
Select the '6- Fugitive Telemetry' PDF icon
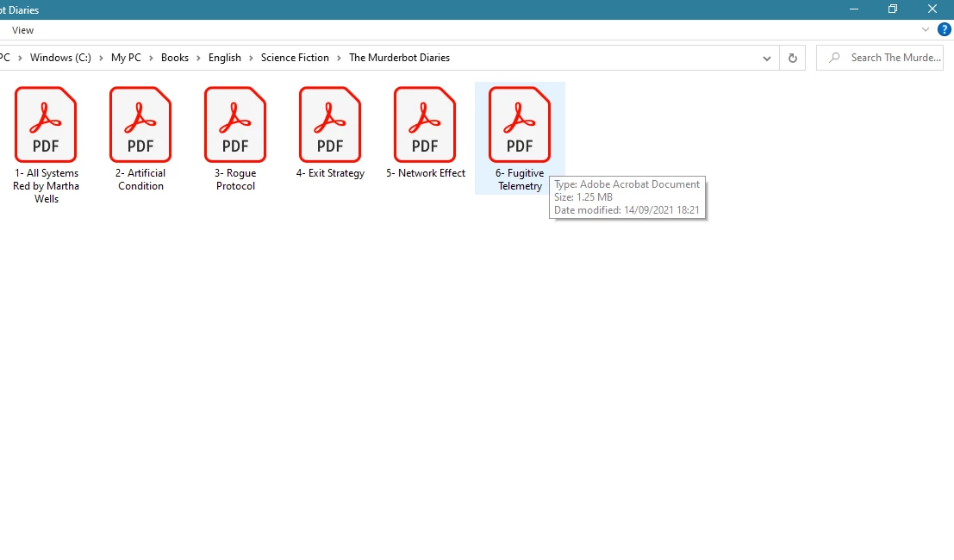pos(520,125)
